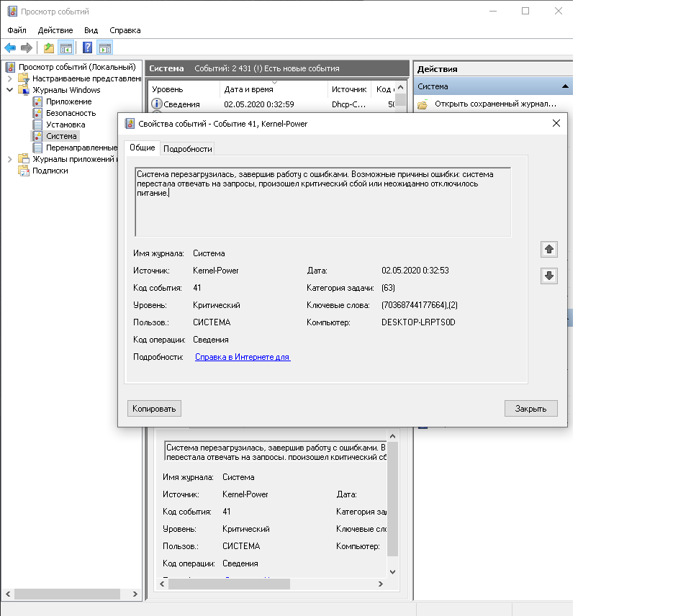Click tree pane horizontal scrollbar thumb

(67, 594)
